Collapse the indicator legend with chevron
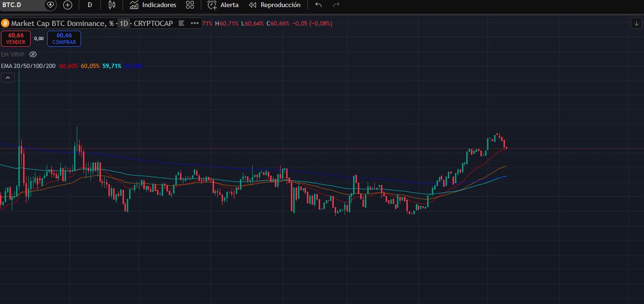The height and width of the screenshot is (304, 644). click(x=8, y=78)
